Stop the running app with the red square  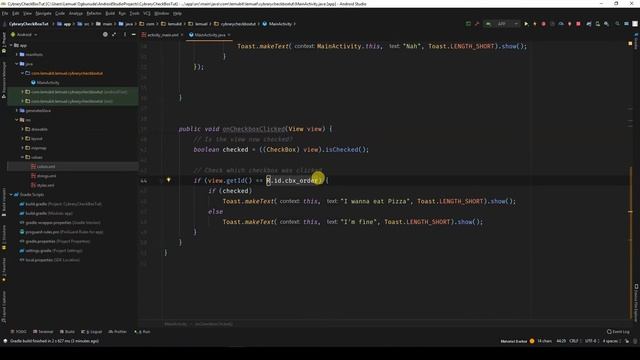[578, 24]
